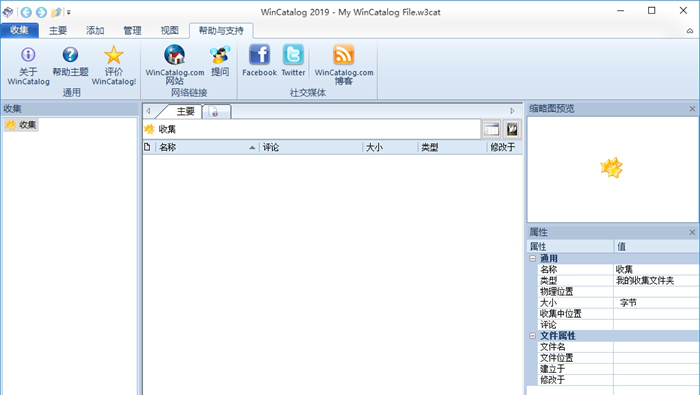Select the 评论 property row
This screenshot has height=410, width=700.
pyautogui.click(x=618, y=325)
